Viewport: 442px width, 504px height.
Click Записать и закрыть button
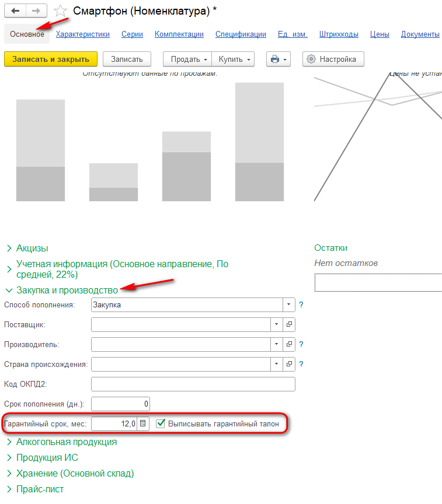[51, 59]
